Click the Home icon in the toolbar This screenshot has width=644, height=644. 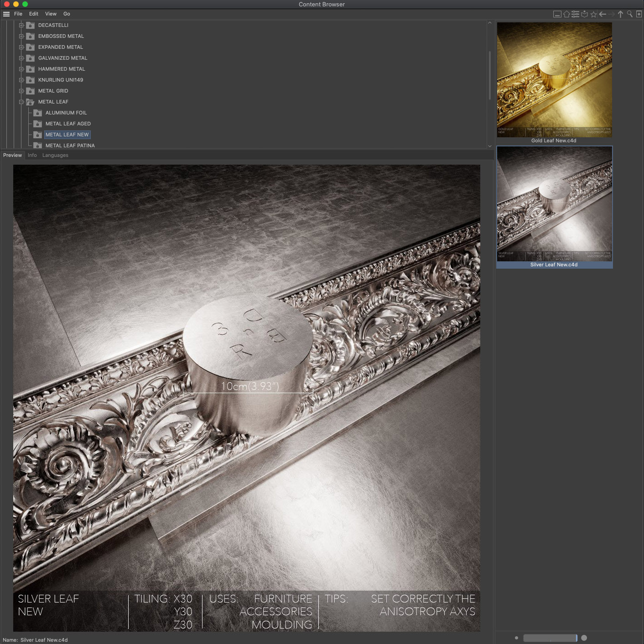pyautogui.click(x=566, y=14)
